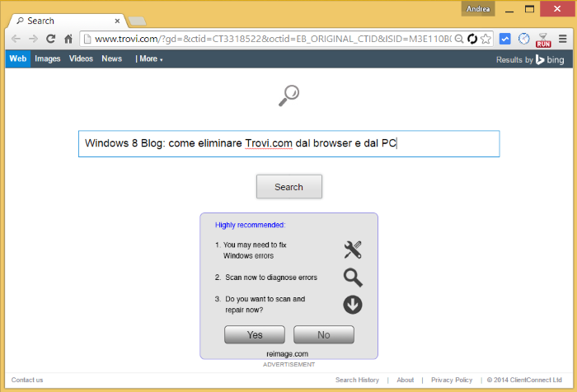Switch to the Videos search tab
The width and height of the screenshot is (577, 392).
coord(81,59)
